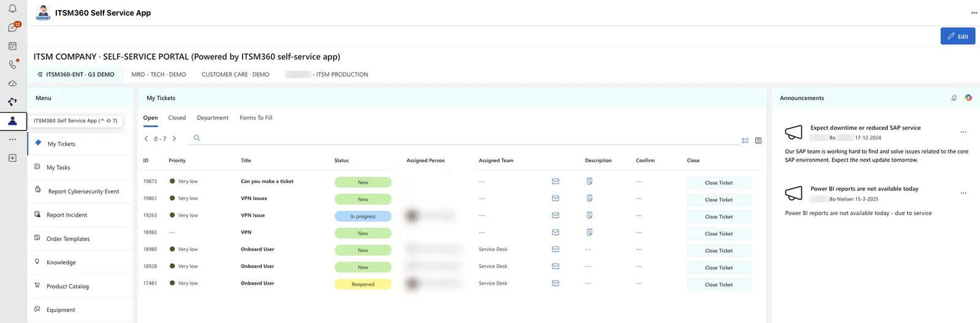Switch to the list view layout icon

745,141
